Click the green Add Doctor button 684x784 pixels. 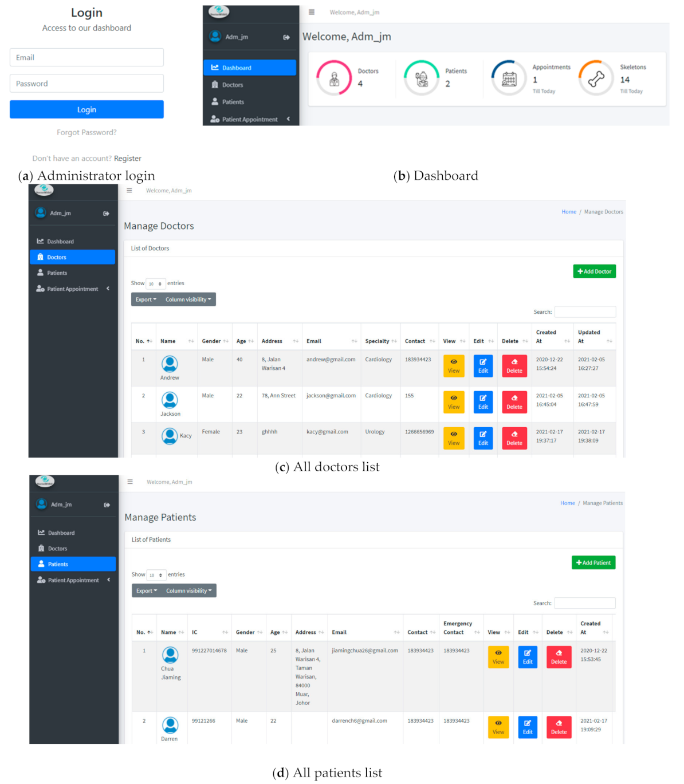pyautogui.click(x=594, y=271)
